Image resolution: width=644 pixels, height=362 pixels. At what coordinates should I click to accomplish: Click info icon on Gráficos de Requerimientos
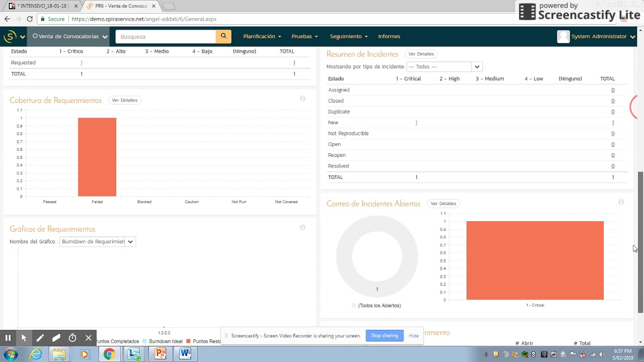pyautogui.click(x=302, y=227)
